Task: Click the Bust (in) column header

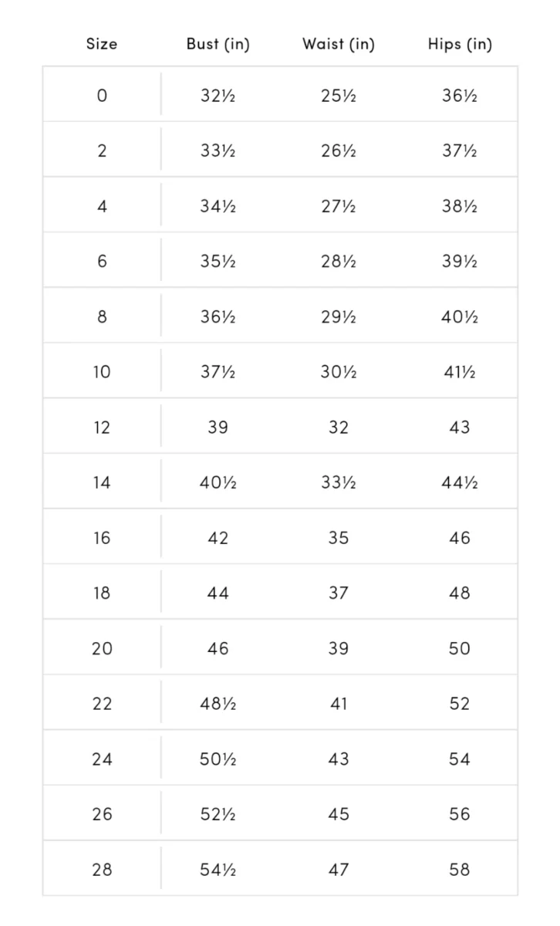Action: tap(218, 44)
